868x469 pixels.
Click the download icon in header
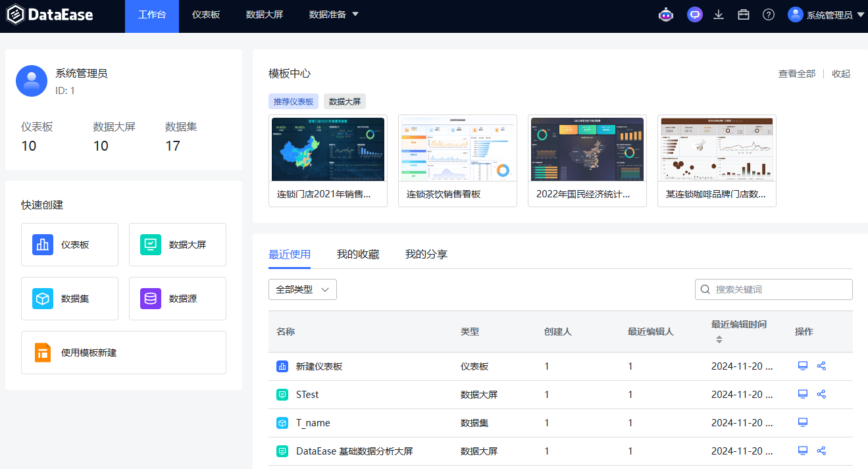tap(719, 14)
